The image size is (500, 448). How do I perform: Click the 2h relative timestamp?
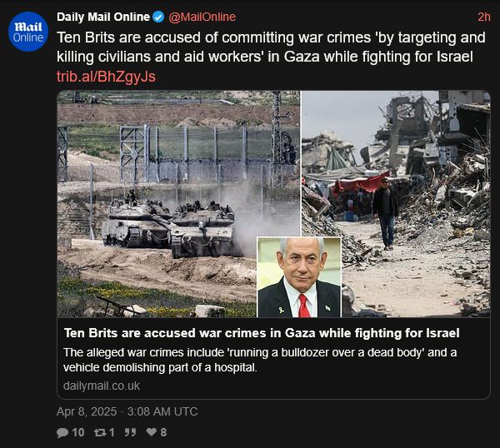tap(483, 17)
